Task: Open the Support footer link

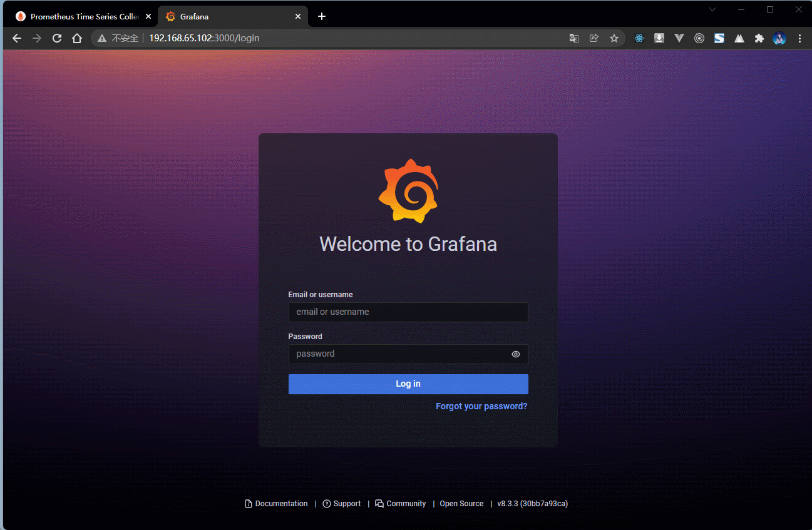Action: pyautogui.click(x=342, y=504)
